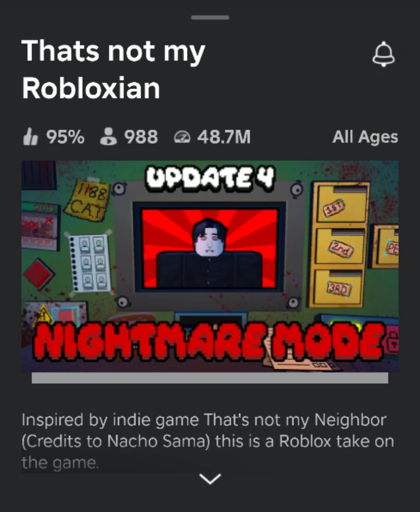Expand the description with the down chevron
The image size is (420, 512).
coord(210,479)
